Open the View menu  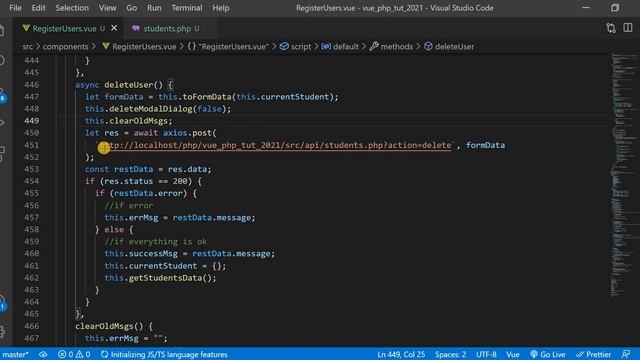[x=107, y=8]
